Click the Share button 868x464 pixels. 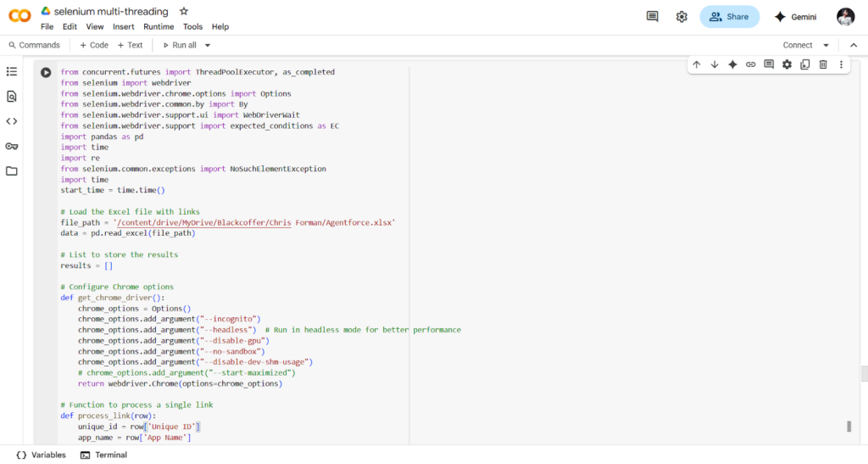coord(729,17)
